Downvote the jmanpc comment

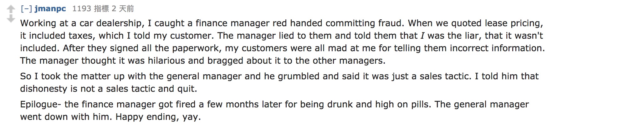[11, 19]
